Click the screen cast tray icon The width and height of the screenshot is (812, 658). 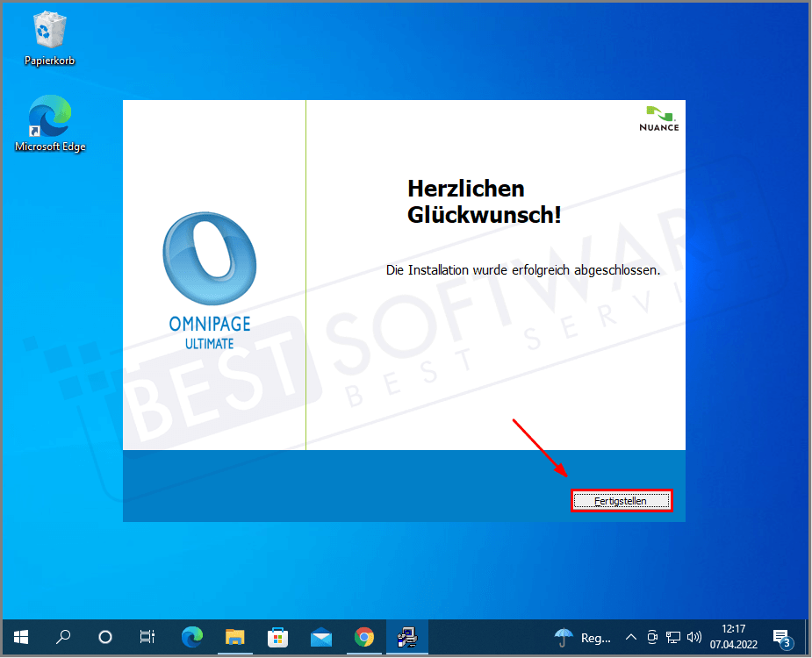652,637
